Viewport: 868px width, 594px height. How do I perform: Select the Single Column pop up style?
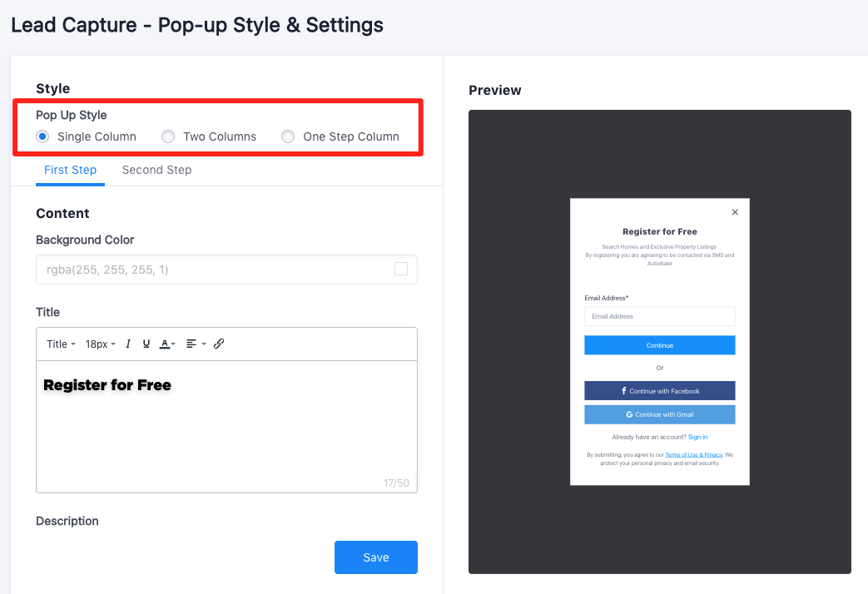42,136
